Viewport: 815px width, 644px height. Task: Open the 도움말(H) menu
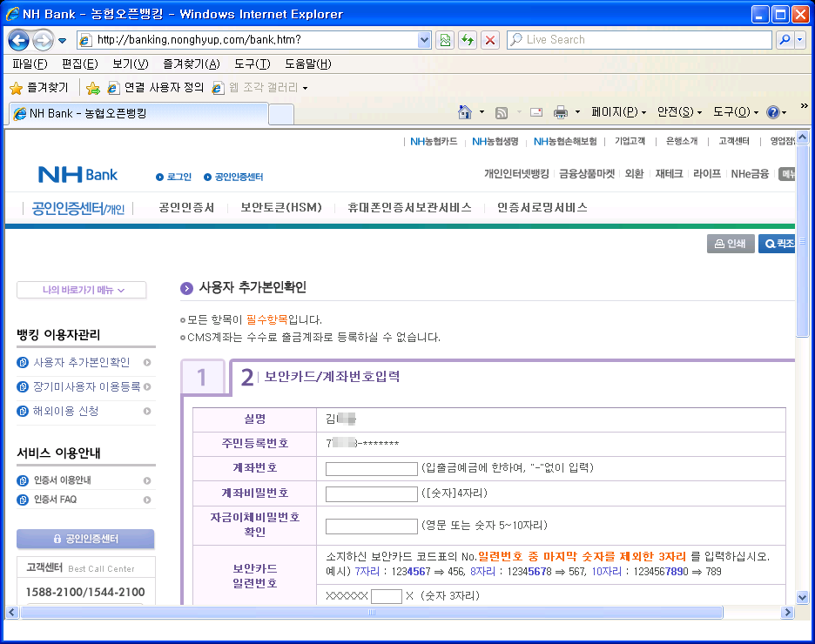tap(307, 64)
